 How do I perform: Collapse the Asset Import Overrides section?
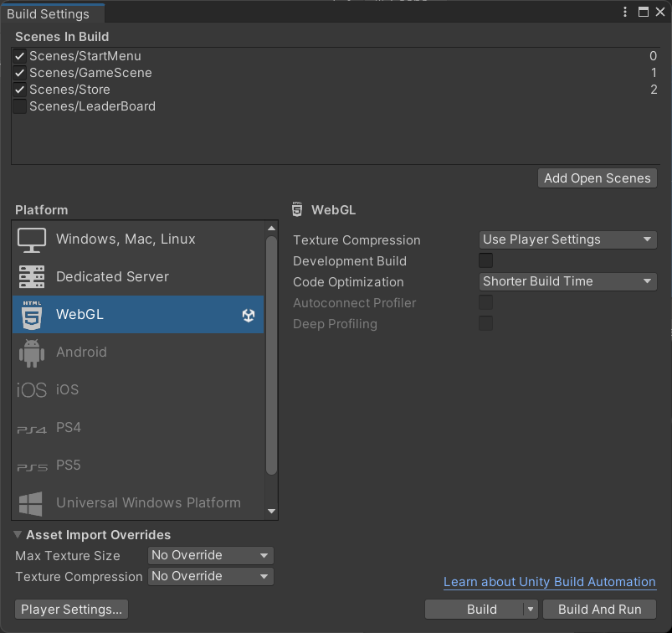18,535
